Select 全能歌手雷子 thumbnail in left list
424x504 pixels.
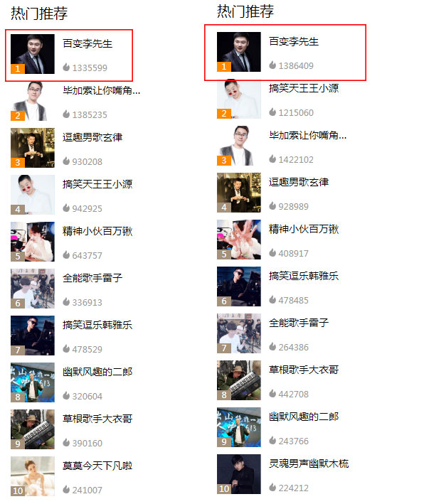[33, 289]
